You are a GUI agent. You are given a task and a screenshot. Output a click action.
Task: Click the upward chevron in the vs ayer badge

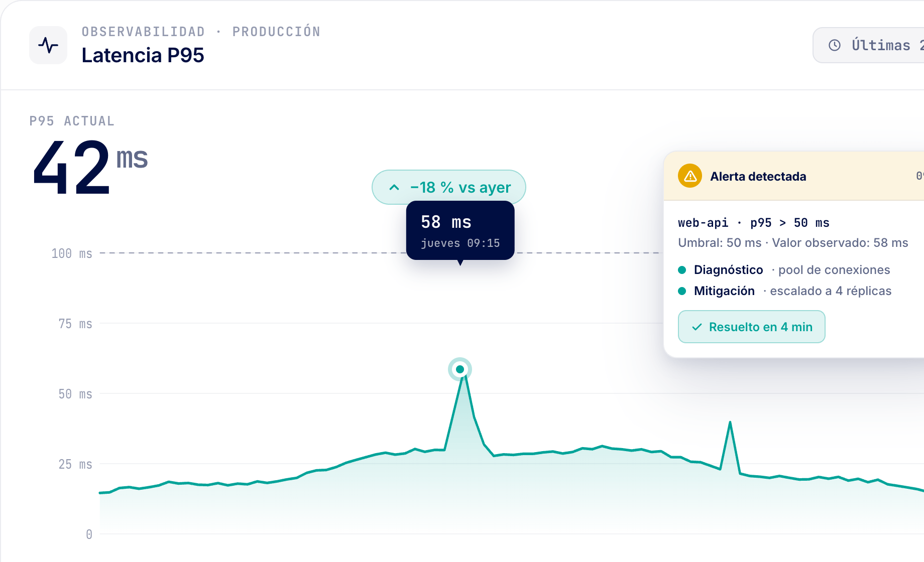coord(394,187)
